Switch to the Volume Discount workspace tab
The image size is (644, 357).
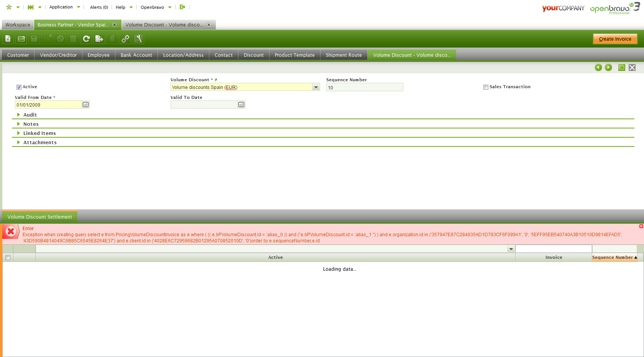point(164,25)
